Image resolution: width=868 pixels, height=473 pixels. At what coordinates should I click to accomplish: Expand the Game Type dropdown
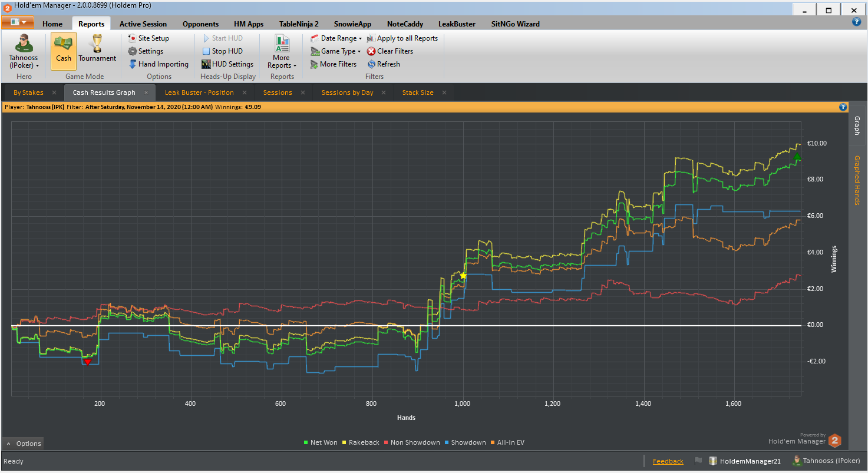click(336, 51)
